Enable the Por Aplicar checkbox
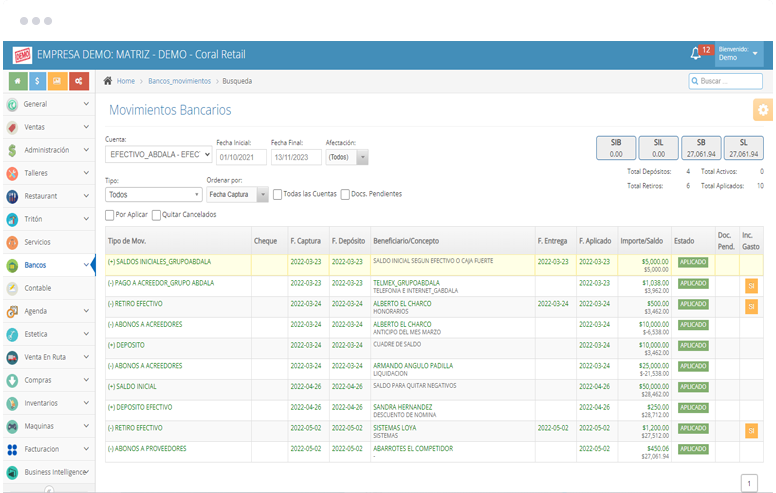This screenshot has height=493, width=776. (110, 215)
